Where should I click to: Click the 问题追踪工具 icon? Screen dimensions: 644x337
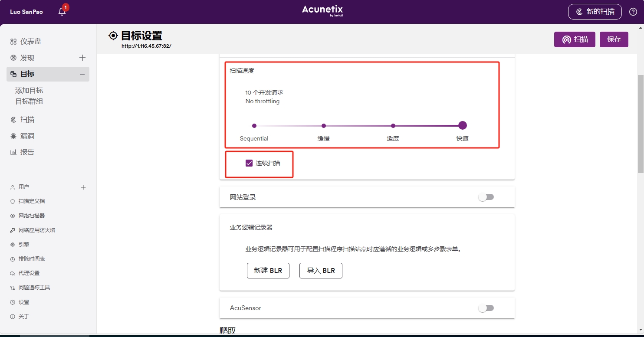click(13, 288)
